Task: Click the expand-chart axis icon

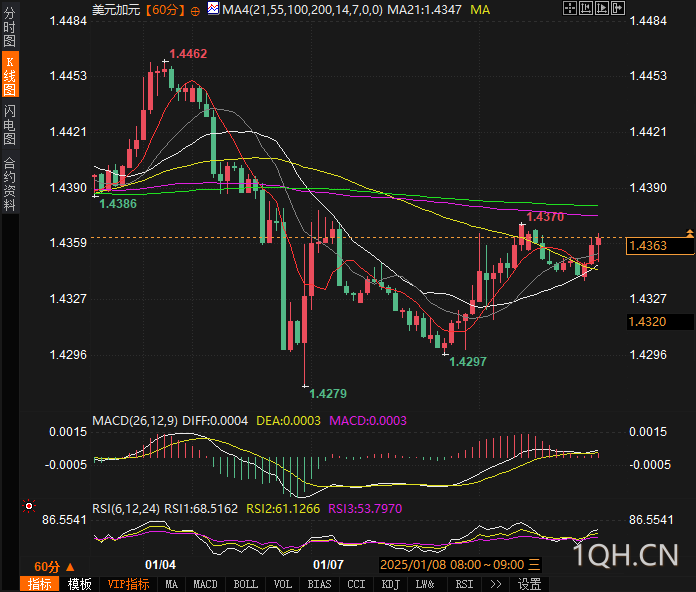Action: 601,8
